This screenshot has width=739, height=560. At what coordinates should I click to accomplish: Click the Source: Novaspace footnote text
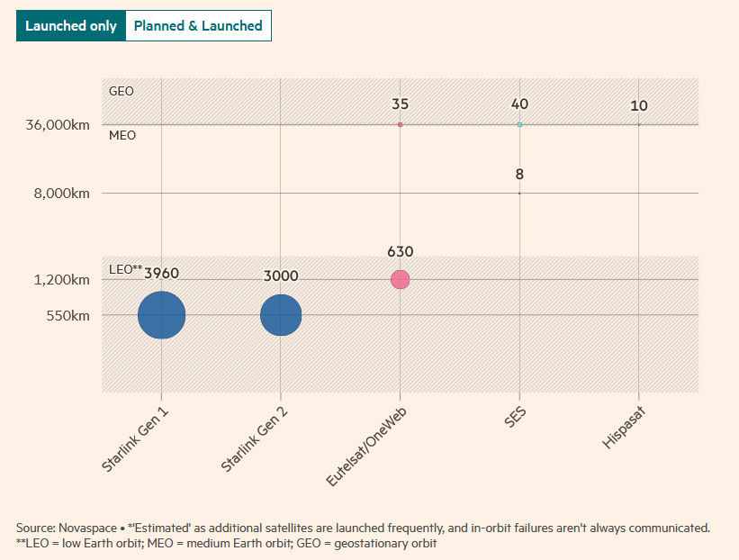[67, 528]
